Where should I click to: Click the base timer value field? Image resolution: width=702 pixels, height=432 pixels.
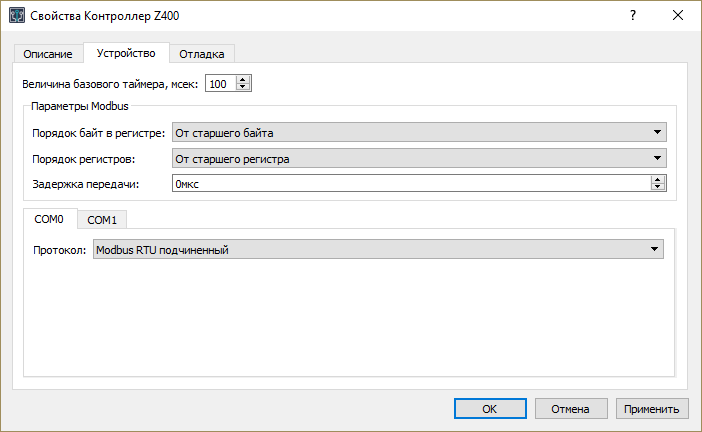coord(220,83)
